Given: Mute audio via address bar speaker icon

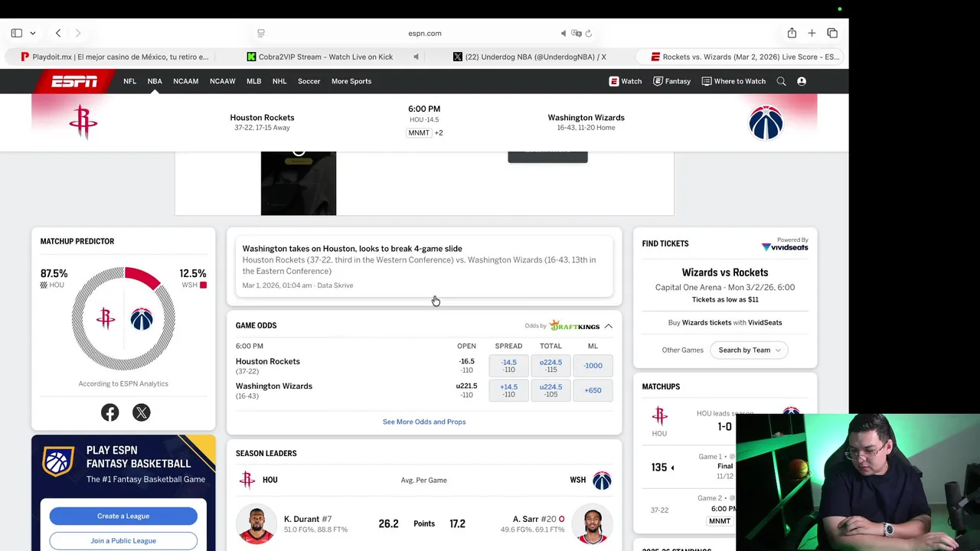Looking at the screenshot, I should coord(563,33).
